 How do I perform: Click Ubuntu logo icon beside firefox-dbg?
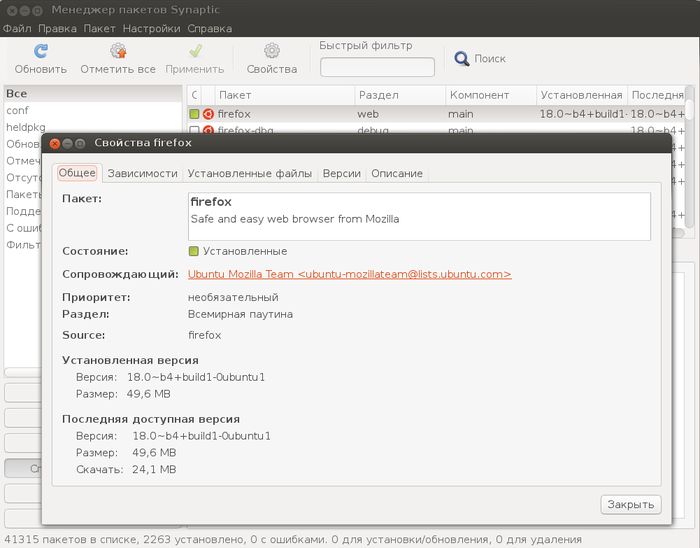(x=208, y=130)
